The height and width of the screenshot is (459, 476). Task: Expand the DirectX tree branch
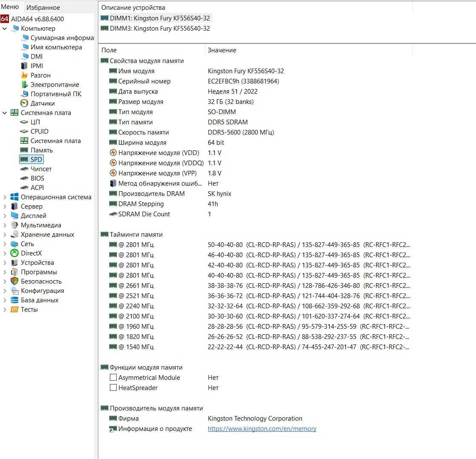point(5,253)
